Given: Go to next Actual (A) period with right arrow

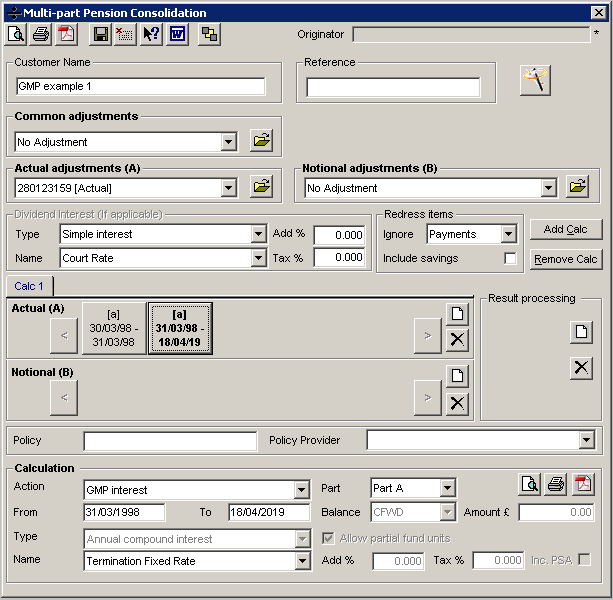Looking at the screenshot, I should click(428, 336).
